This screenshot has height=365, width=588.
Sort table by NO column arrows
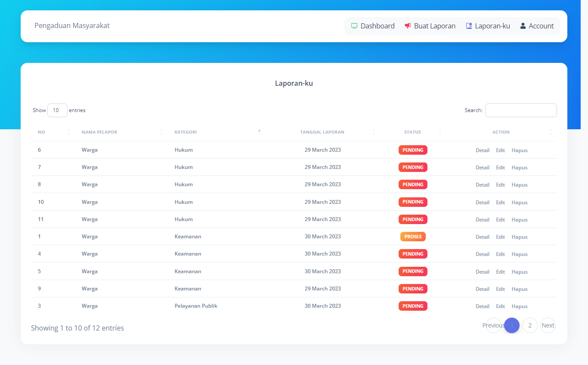68,132
